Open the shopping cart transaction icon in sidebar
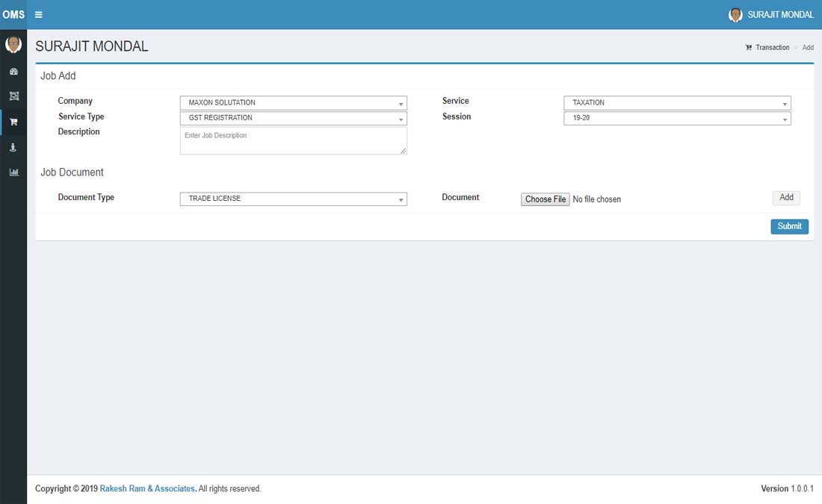The image size is (822, 504). point(13,122)
